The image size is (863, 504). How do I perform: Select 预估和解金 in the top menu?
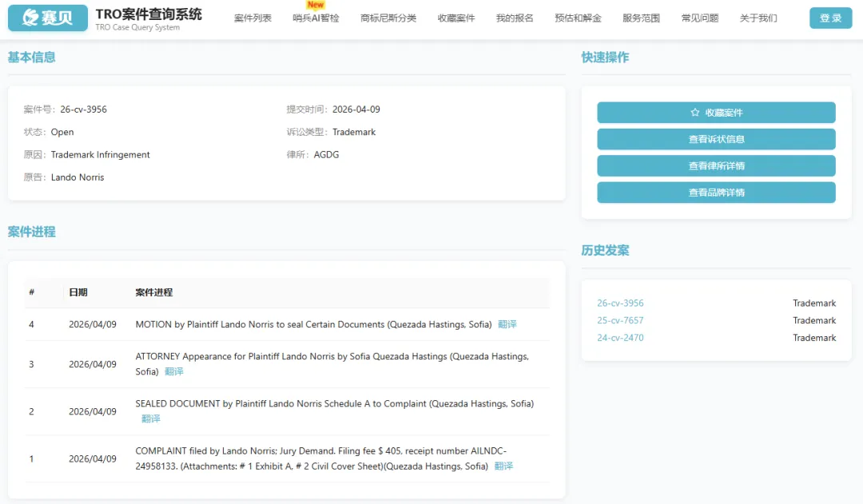[x=578, y=18]
